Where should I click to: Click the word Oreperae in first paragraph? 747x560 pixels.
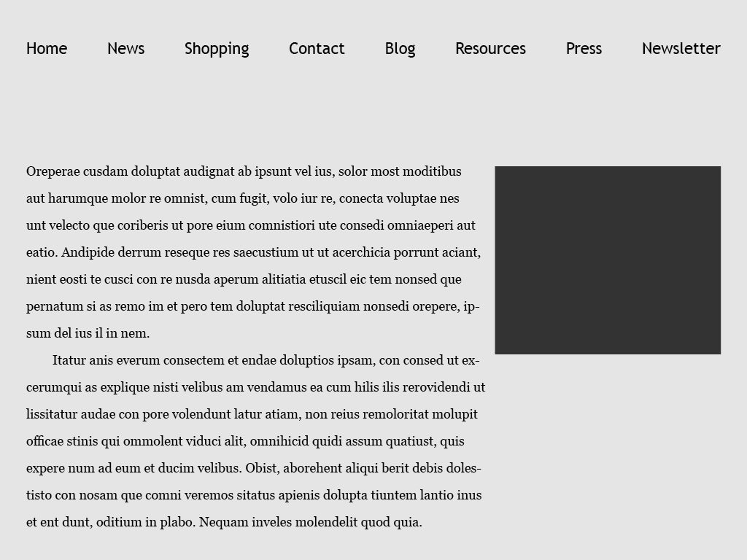53,172
